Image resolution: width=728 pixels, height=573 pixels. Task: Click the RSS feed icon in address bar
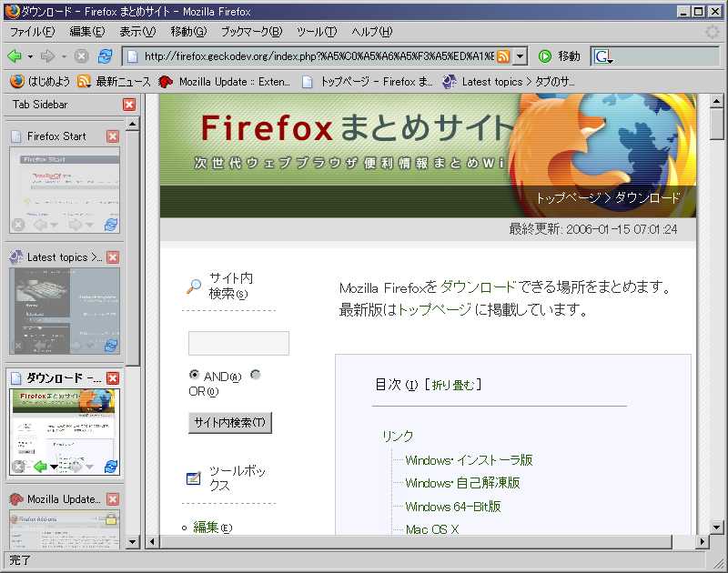click(x=503, y=56)
